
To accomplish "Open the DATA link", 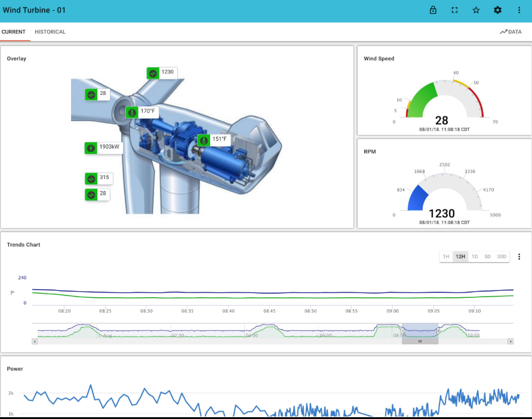I will (x=511, y=32).
